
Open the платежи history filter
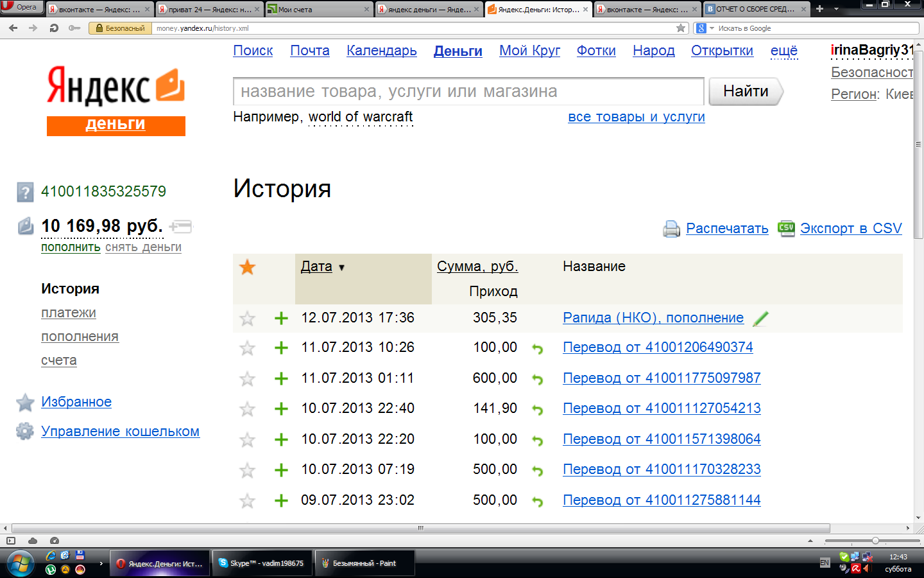click(x=69, y=313)
